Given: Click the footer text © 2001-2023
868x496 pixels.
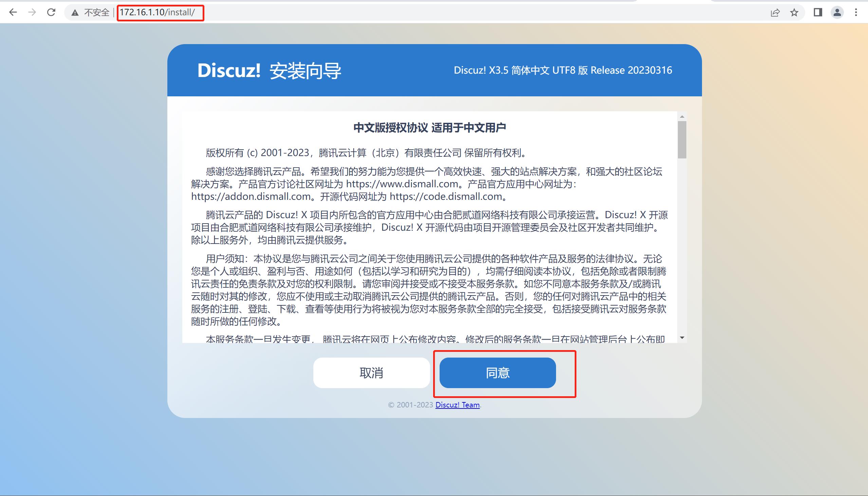Looking at the screenshot, I should (411, 405).
